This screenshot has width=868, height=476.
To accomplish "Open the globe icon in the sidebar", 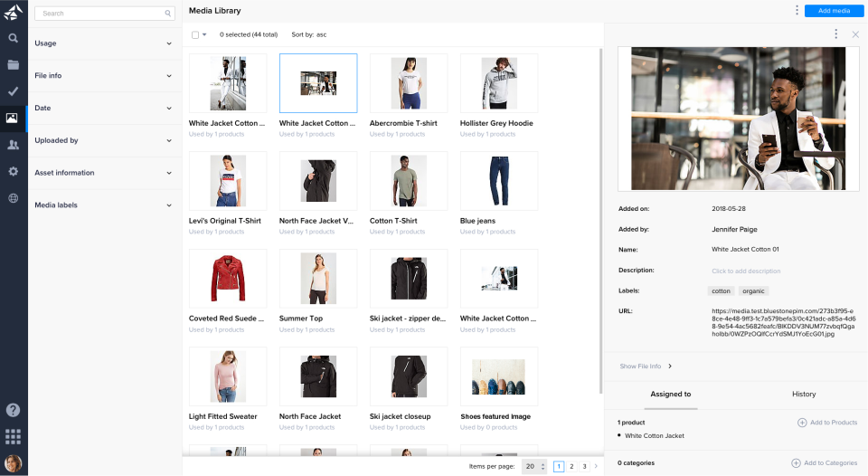I will click(14, 198).
